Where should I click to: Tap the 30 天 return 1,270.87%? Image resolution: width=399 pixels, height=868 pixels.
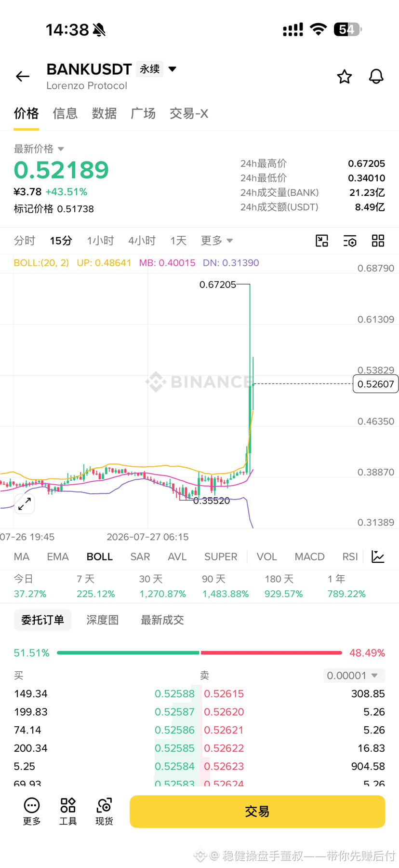[x=163, y=594]
